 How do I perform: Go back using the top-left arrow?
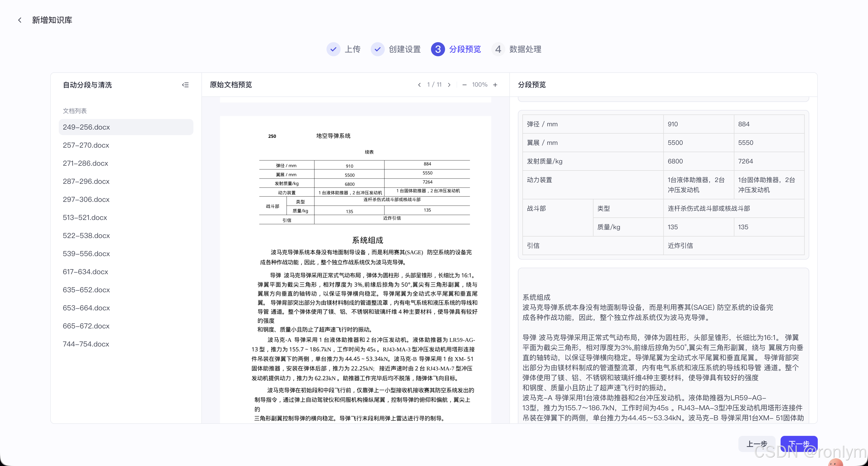20,20
